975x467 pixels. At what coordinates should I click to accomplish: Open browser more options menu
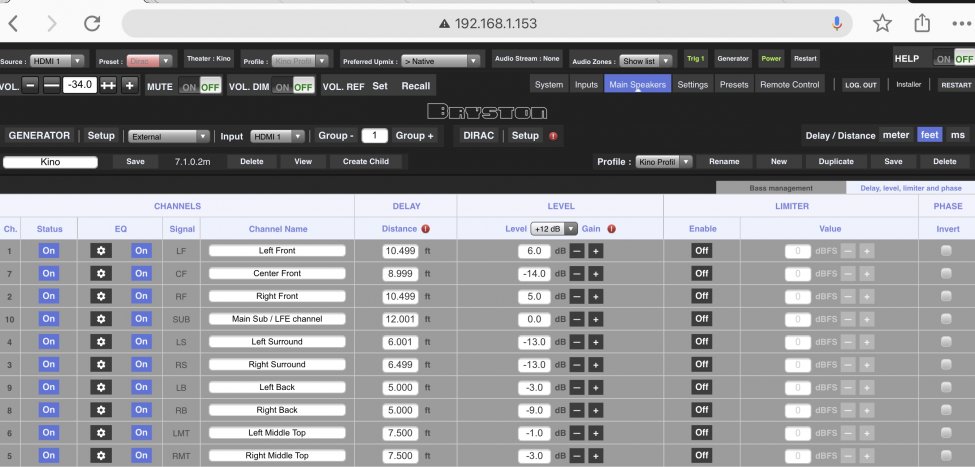[961, 24]
